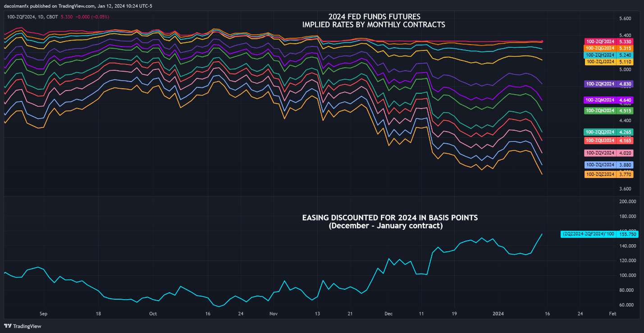Viewport: 644px width, 333px height.
Task: Click the 5.000 value on the price axis
Action: 624,70
